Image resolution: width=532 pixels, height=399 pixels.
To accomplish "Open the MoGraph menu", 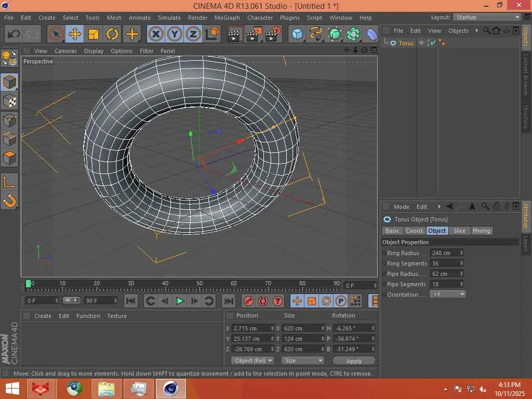I will tap(227, 18).
